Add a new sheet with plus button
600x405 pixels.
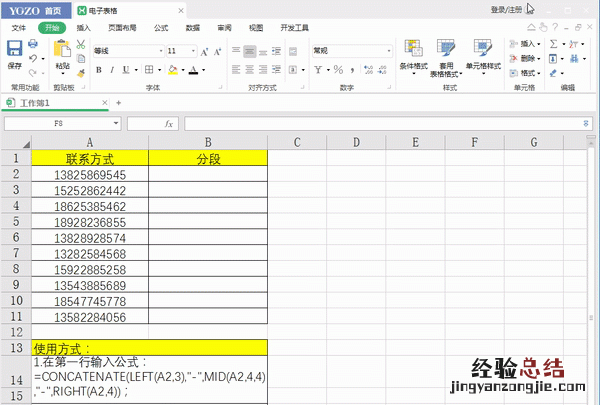[118, 102]
